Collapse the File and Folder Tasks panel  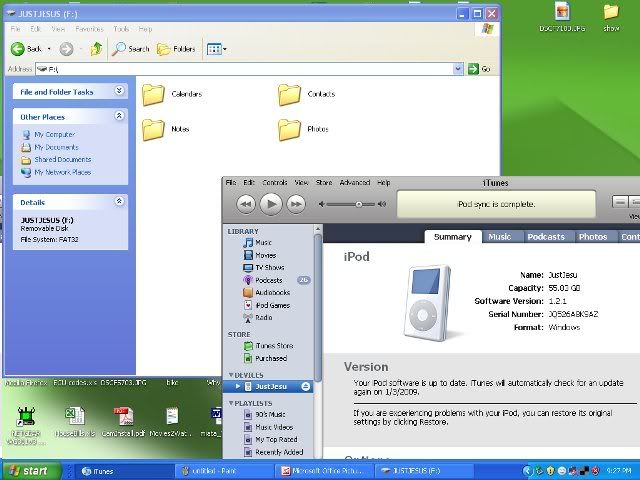[x=119, y=91]
